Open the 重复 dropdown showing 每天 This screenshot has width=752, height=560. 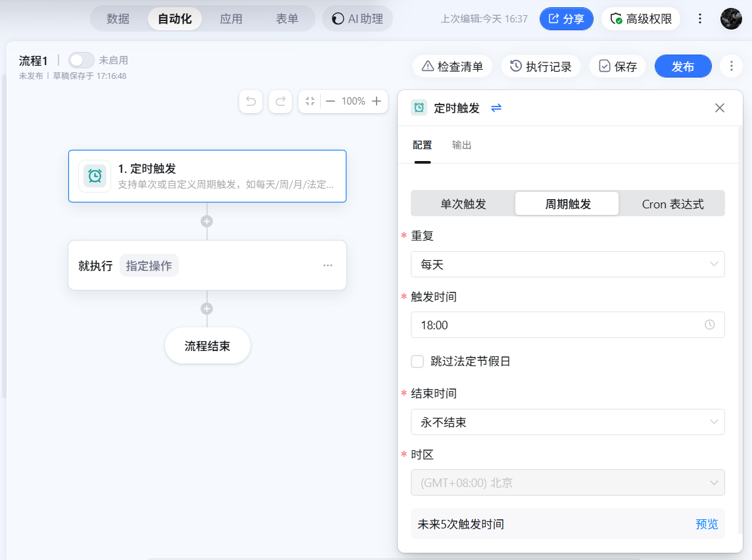[567, 264]
